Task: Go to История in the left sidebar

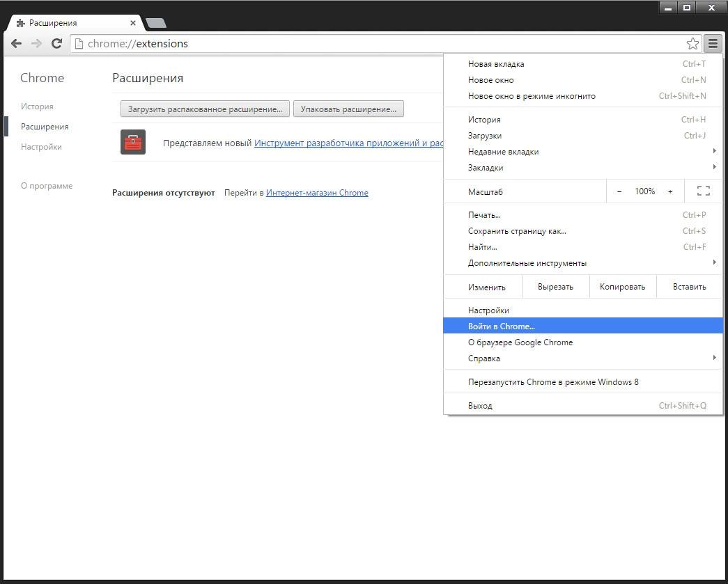Action: [x=37, y=106]
